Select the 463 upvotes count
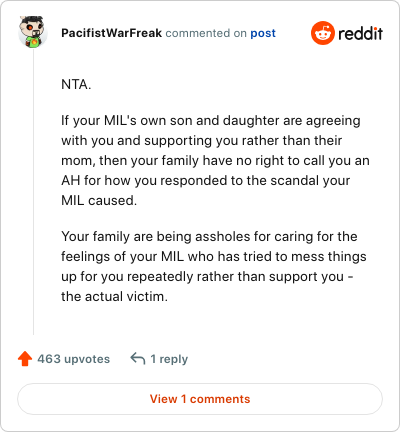 tap(73, 359)
